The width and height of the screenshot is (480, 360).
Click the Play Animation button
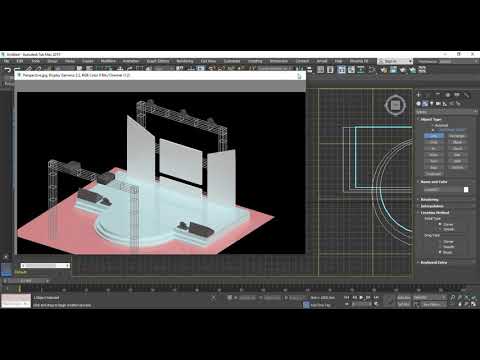[361, 297]
